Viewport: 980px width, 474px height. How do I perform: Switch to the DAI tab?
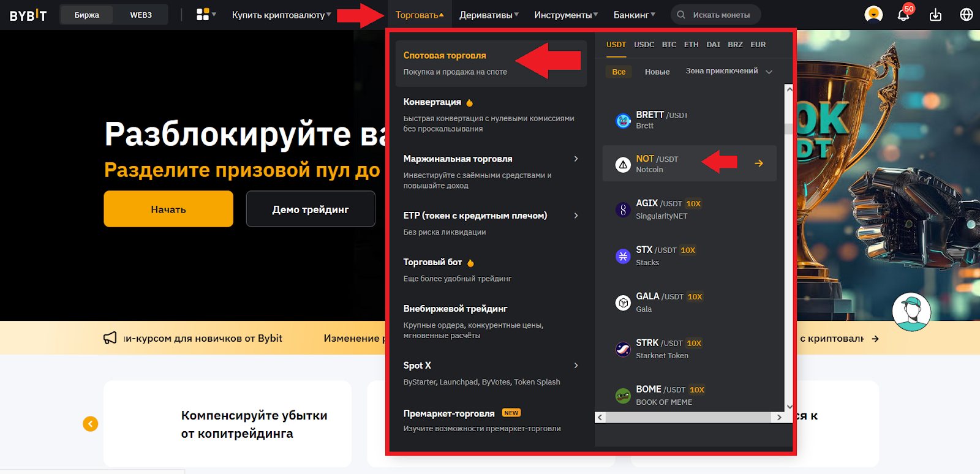point(714,45)
